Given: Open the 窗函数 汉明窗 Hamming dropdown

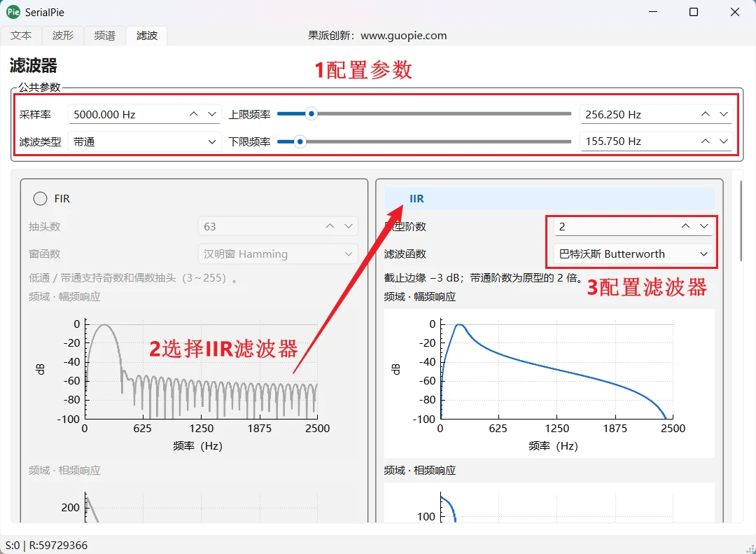Looking at the screenshot, I should pyautogui.click(x=278, y=254).
